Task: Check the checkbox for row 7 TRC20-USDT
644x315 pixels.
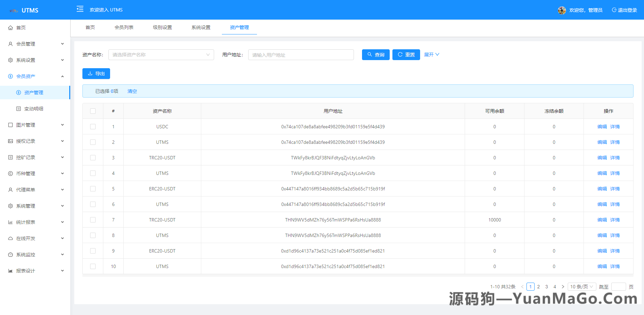Action: pyautogui.click(x=93, y=219)
